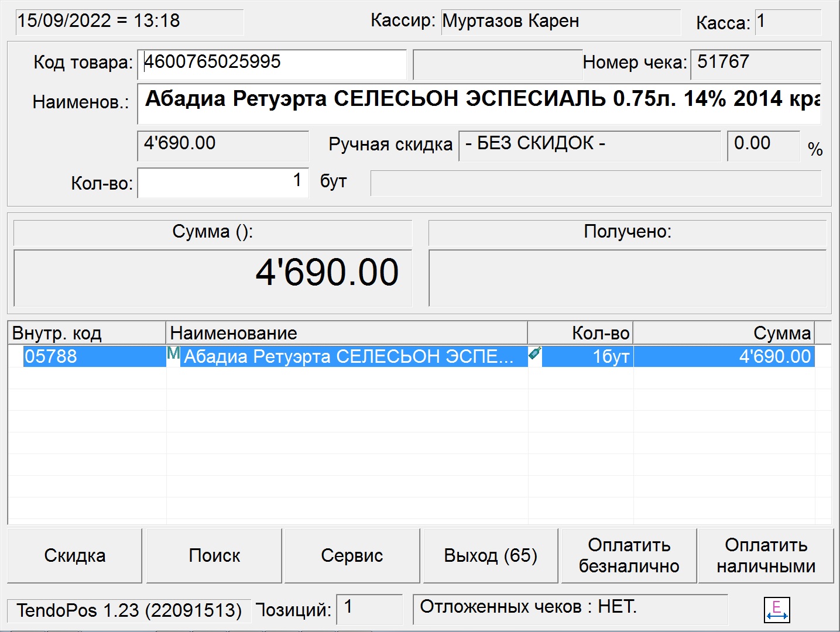
Task: Click the keyboard layout E icon
Action: (x=777, y=610)
